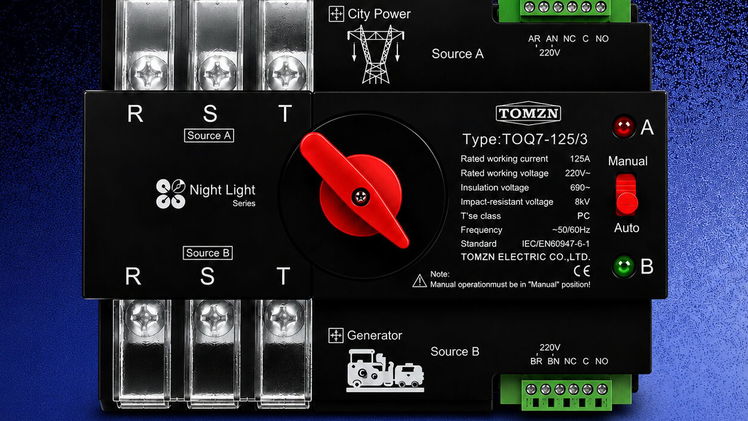Image resolution: width=748 pixels, height=421 pixels.
Task: Click the Source A terminal S screw
Action: [x=217, y=73]
